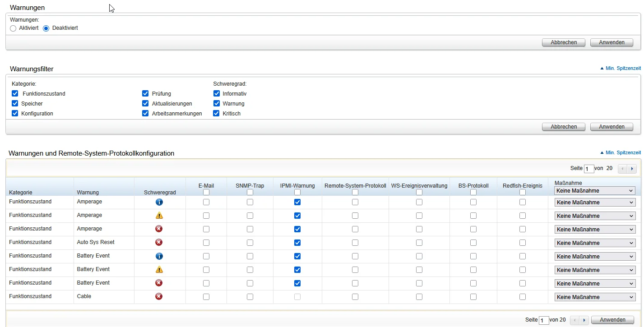The image size is (644, 327).
Task: Click the informative severity icon for Battery Event
Action: (x=159, y=256)
